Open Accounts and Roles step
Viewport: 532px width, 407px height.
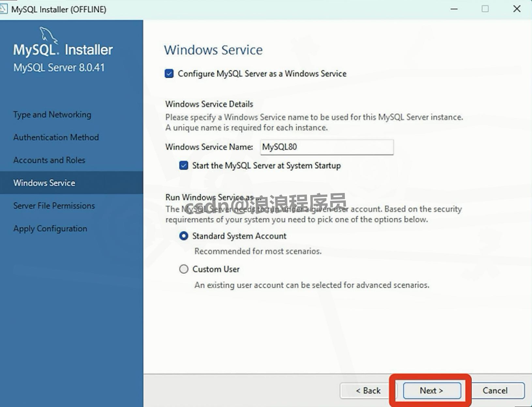pos(49,160)
